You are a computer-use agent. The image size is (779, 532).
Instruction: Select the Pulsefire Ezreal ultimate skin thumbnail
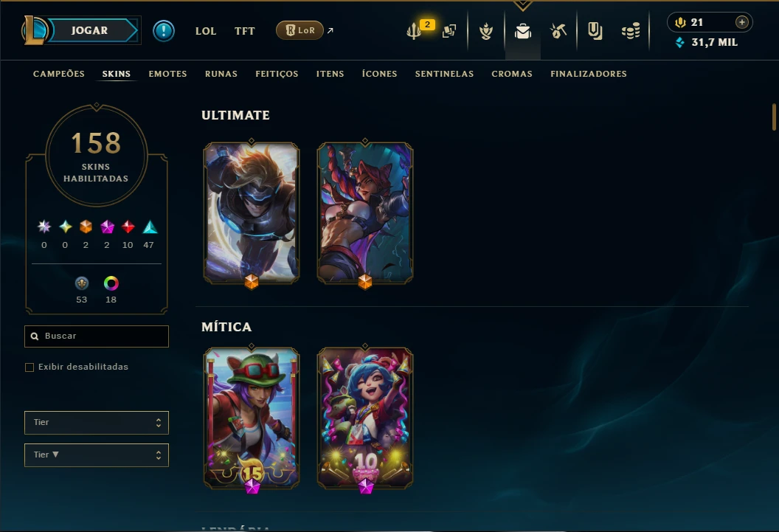(252, 213)
